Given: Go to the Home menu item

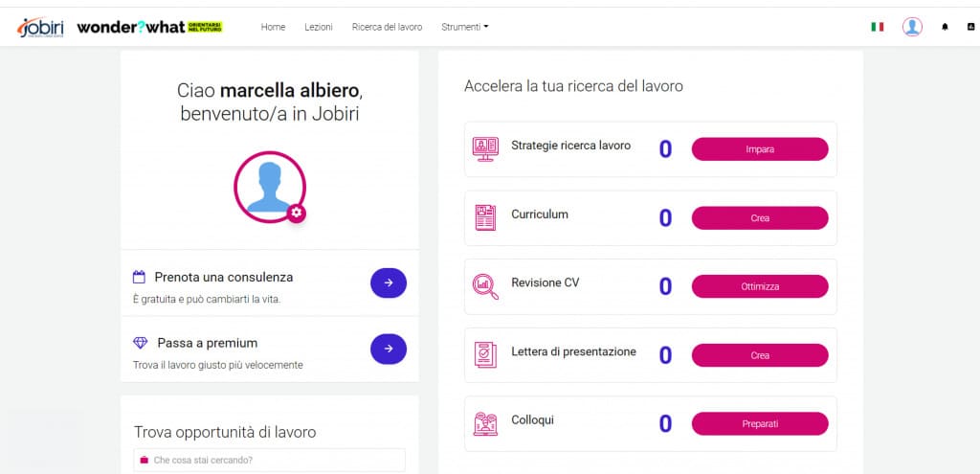Looking at the screenshot, I should (x=273, y=27).
